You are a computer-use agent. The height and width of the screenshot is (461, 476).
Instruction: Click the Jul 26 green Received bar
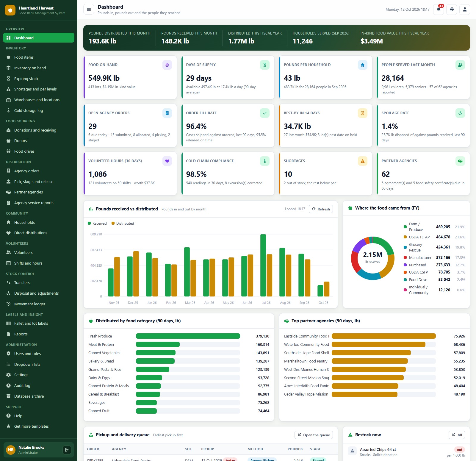(x=263, y=265)
